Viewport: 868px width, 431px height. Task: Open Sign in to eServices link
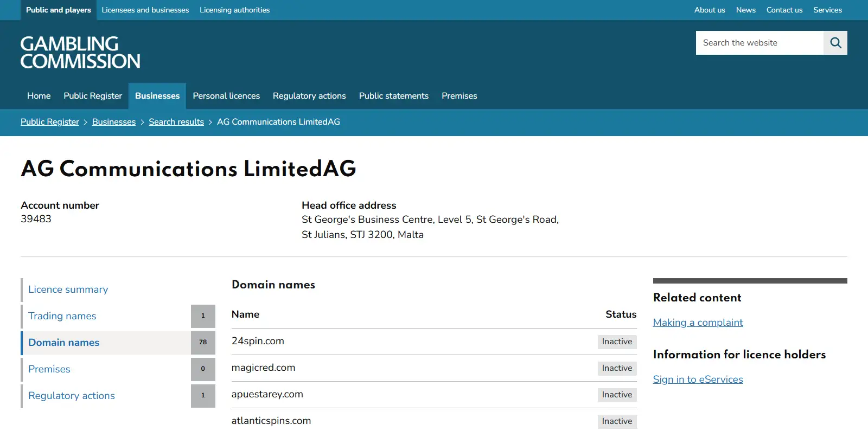point(698,379)
